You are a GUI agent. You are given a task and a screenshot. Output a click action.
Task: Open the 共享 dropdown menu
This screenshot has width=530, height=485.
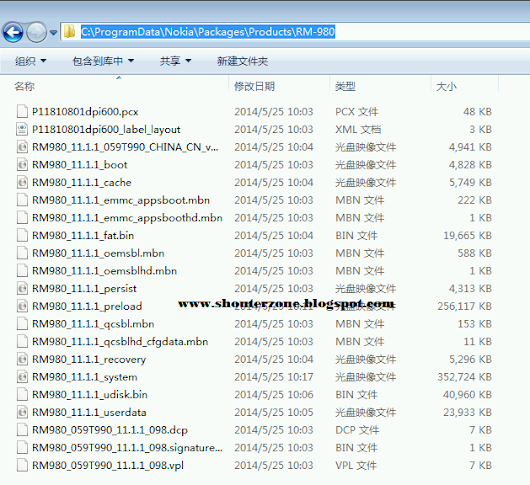tap(175, 61)
